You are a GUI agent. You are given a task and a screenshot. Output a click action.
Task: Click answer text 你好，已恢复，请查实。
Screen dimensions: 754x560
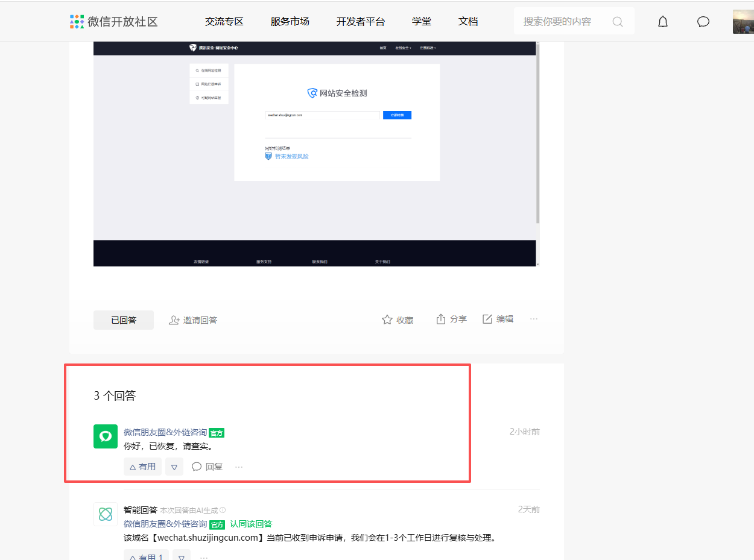pyautogui.click(x=168, y=447)
